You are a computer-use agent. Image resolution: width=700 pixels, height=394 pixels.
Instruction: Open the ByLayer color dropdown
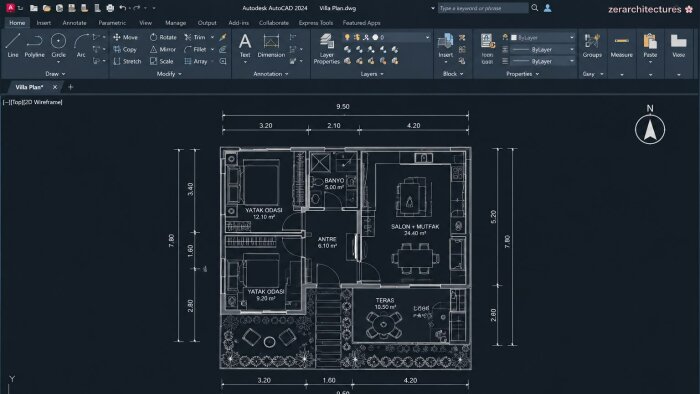coord(572,37)
